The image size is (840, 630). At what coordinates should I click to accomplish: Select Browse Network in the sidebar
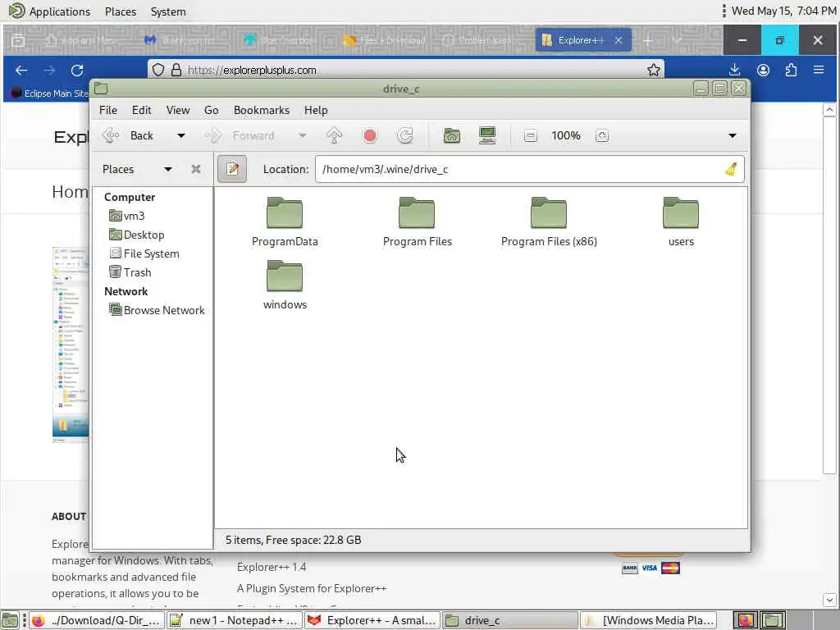157,309
